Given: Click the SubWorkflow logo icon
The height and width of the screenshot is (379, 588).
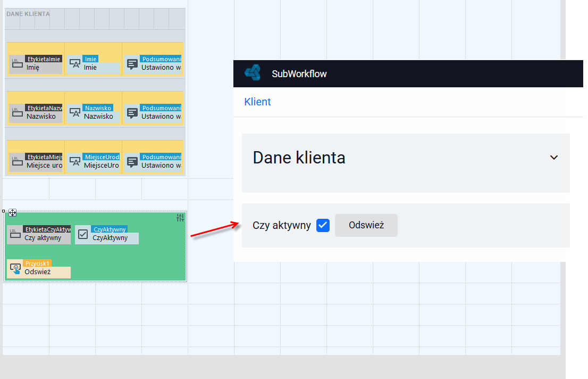Looking at the screenshot, I should tap(253, 73).
